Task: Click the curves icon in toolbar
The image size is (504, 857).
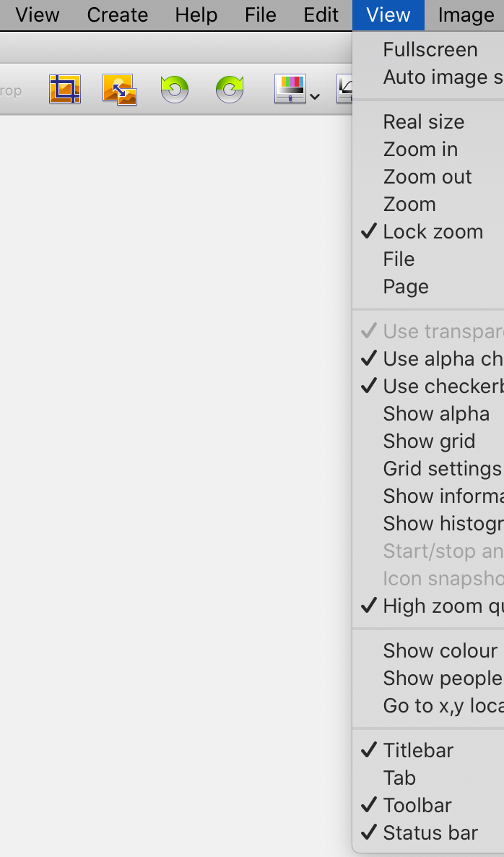Action: [345, 89]
